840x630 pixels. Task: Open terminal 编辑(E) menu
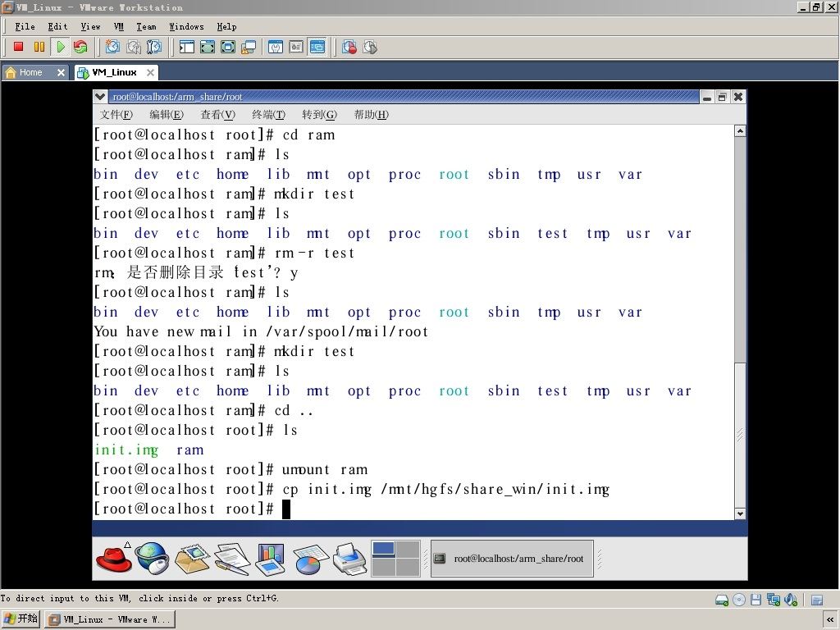tap(167, 114)
